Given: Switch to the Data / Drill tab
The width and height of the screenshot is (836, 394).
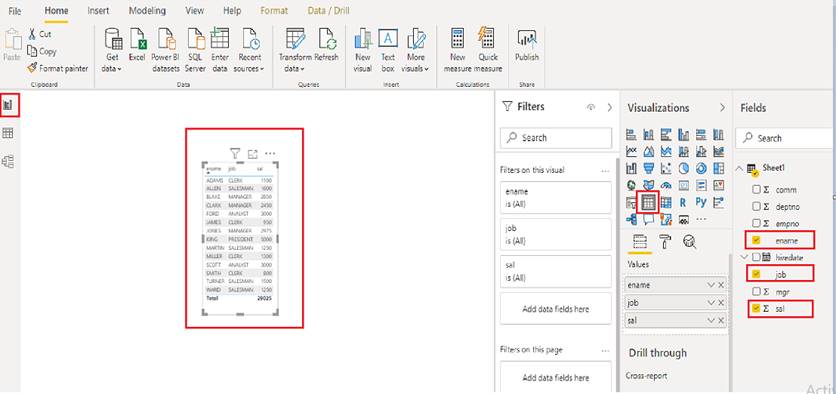Looking at the screenshot, I should 328,11.
